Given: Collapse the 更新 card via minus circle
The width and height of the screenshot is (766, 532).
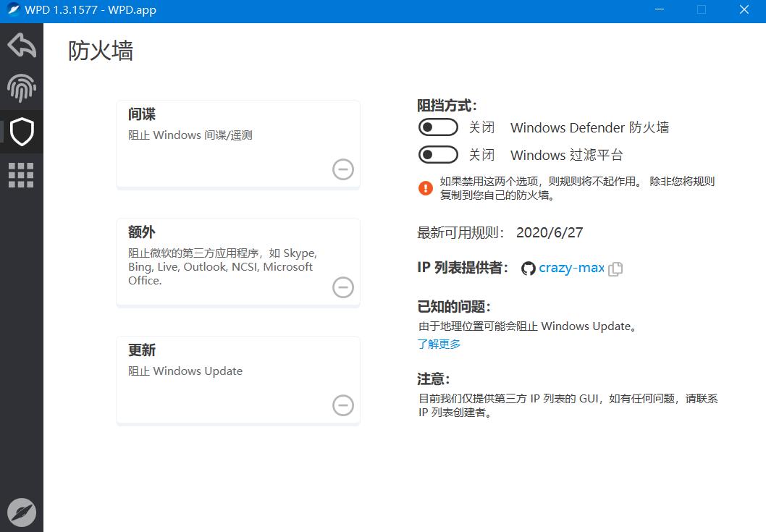Looking at the screenshot, I should [342, 405].
